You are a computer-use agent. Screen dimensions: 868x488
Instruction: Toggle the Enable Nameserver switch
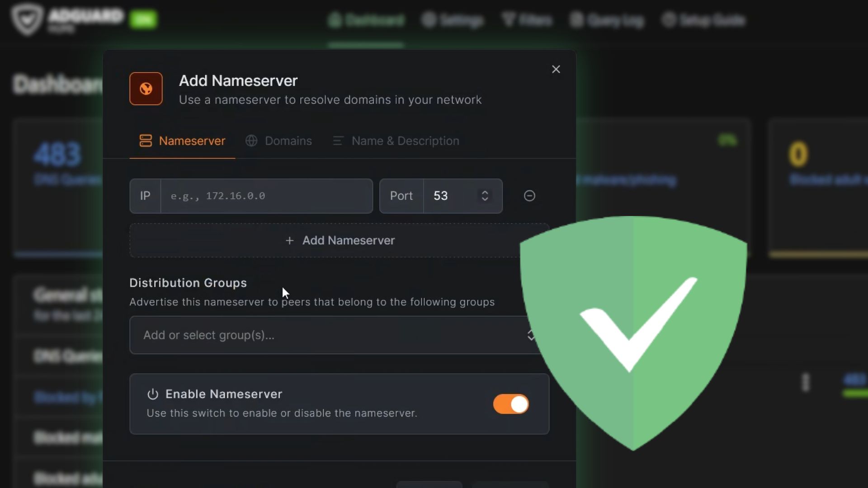coord(511,404)
